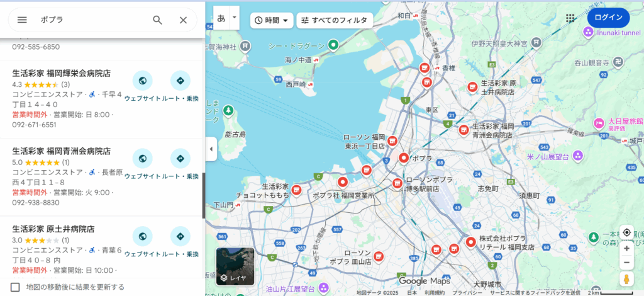Click 油山片江展望台 purple pin
The height and width of the screenshot is (296, 644).
point(324,287)
